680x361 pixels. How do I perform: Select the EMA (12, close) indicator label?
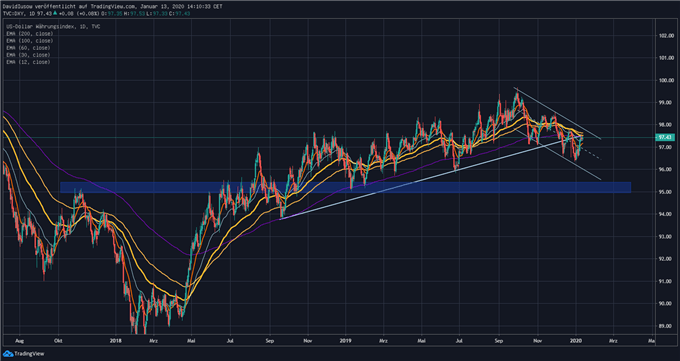tap(28, 62)
